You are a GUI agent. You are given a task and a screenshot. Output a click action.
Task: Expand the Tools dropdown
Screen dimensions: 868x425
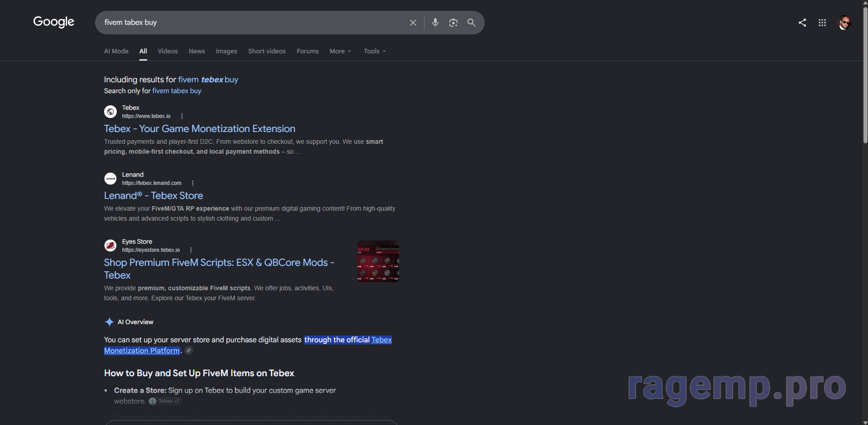point(375,51)
